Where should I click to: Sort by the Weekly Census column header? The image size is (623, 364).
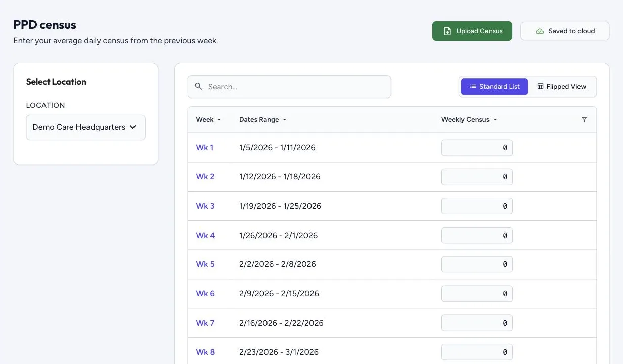pyautogui.click(x=469, y=120)
